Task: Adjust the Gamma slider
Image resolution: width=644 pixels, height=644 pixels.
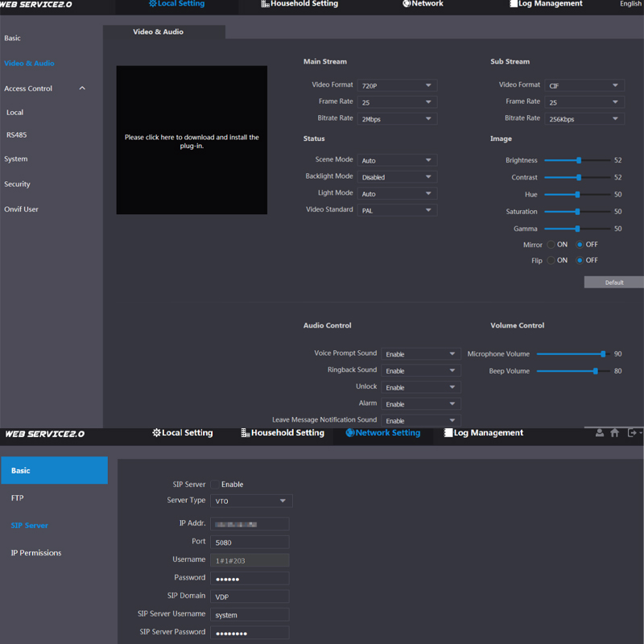Action: coord(577,229)
